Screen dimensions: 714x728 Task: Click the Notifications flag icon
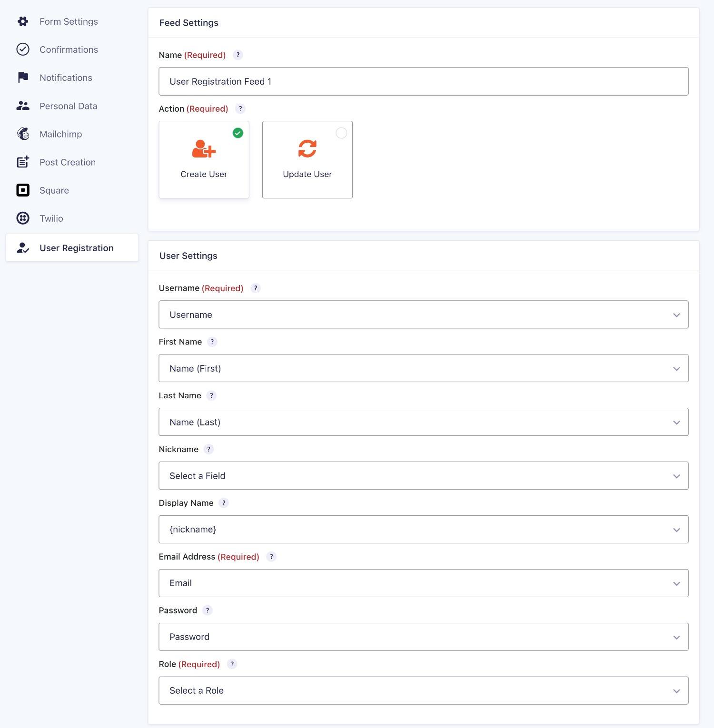point(23,78)
